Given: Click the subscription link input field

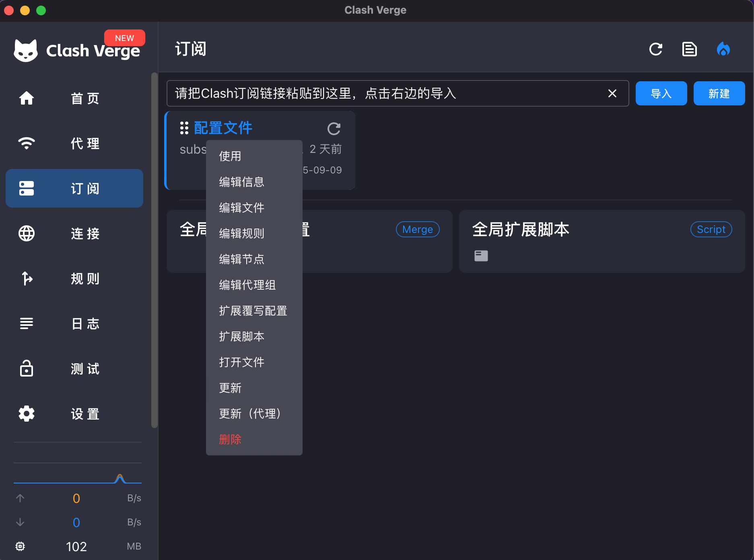Looking at the screenshot, I should pyautogui.click(x=386, y=93).
